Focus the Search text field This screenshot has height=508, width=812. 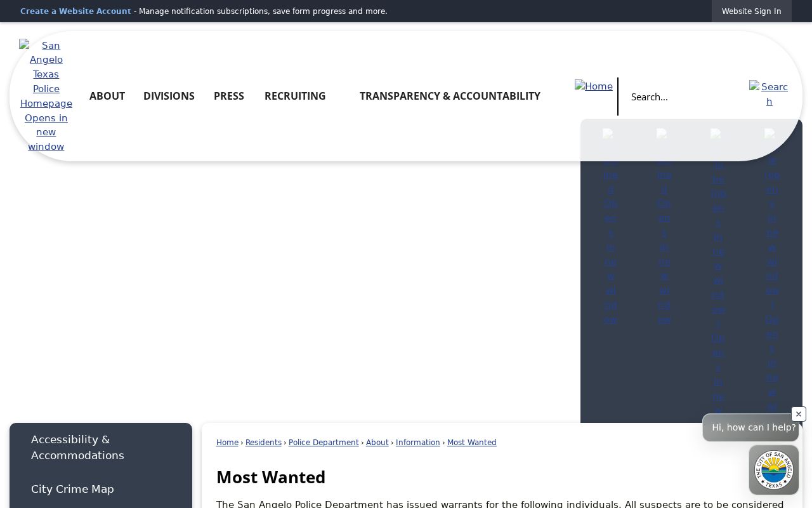683,97
